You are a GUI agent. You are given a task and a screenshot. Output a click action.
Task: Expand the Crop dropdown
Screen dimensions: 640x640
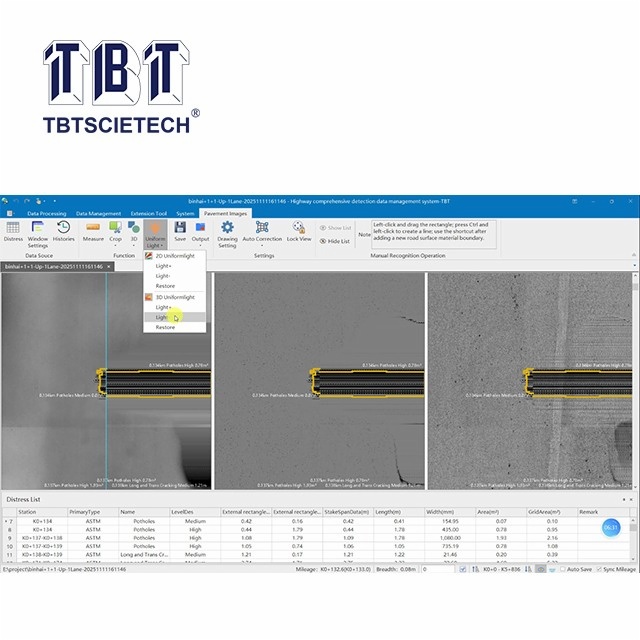116,240
